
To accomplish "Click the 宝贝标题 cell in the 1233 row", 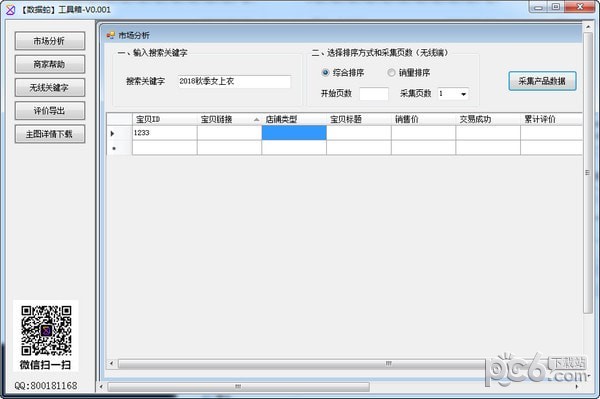I will pos(359,133).
